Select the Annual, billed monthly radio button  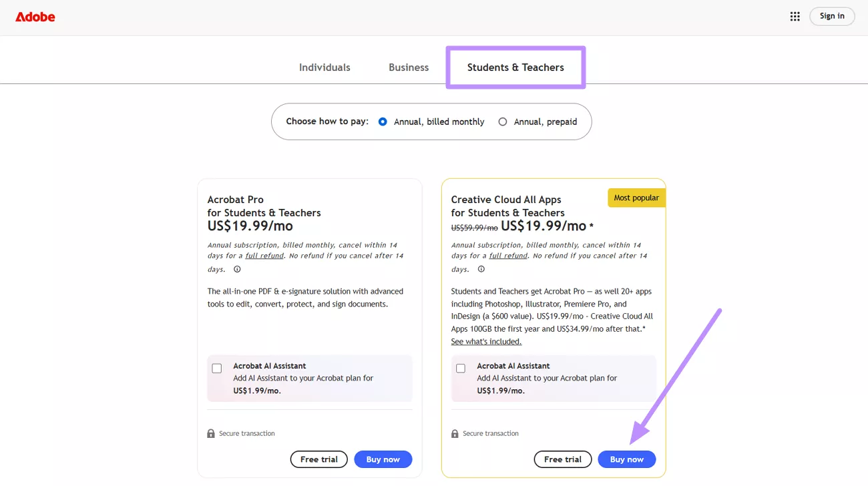point(383,121)
